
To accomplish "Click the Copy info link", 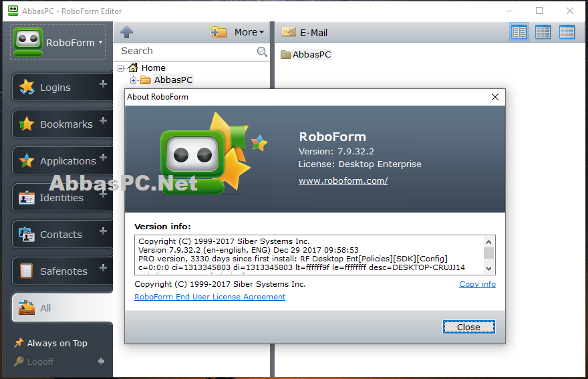I will (x=477, y=284).
